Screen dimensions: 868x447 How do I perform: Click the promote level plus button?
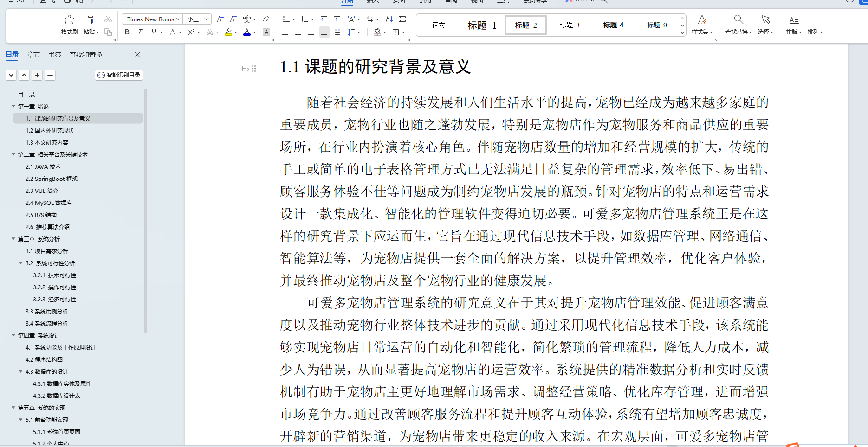click(x=37, y=75)
